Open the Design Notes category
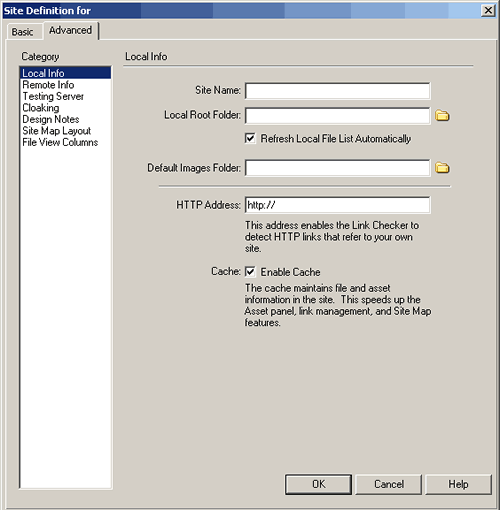The width and height of the screenshot is (500, 510). click(65, 119)
